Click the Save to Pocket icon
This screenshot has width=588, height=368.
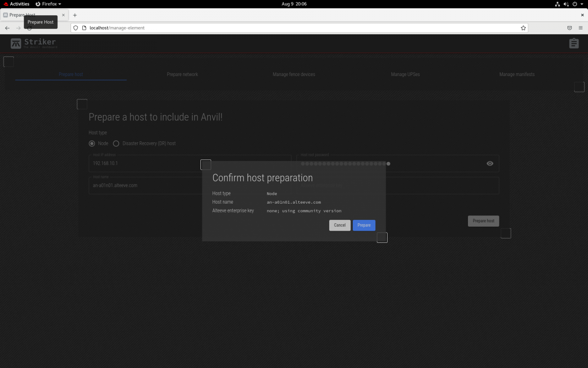569,28
